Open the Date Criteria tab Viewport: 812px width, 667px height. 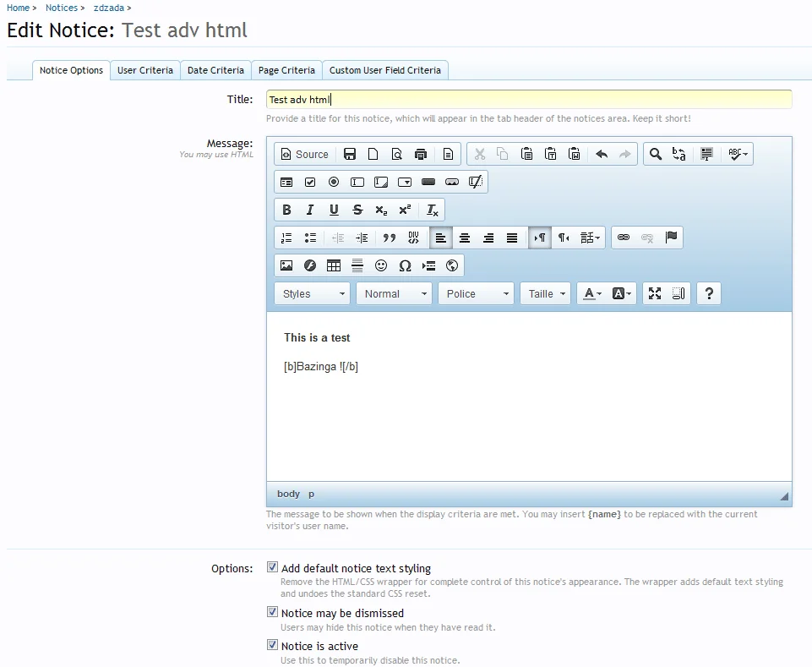215,70
